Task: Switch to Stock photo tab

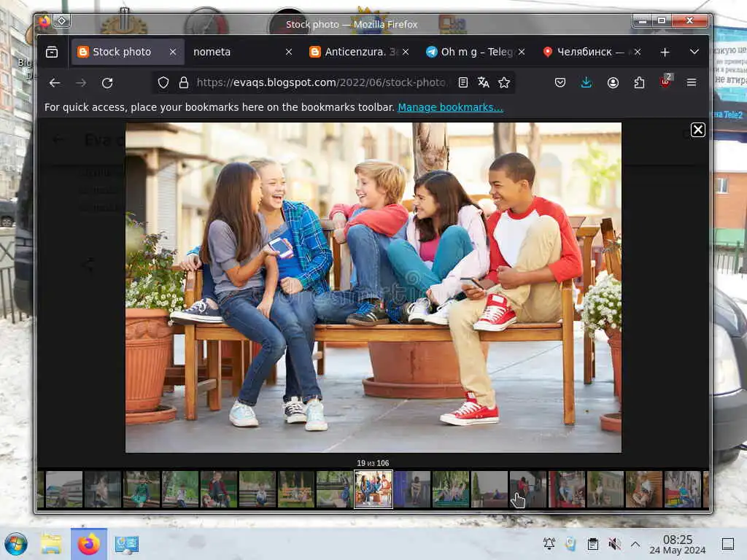Action: (122, 52)
